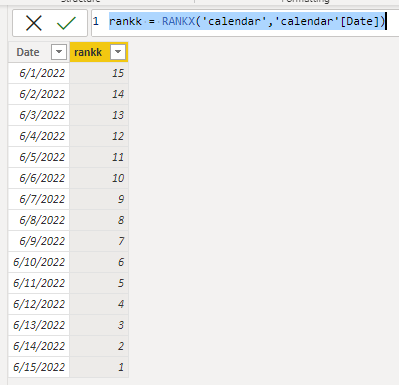Select rank value 12 cell
The width and height of the screenshot is (399, 385).
pos(99,136)
